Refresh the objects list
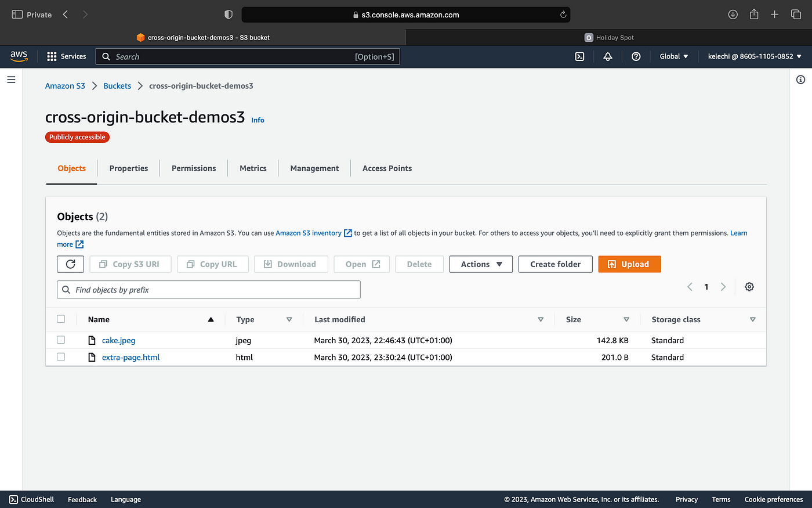This screenshot has height=508, width=812. [71, 264]
